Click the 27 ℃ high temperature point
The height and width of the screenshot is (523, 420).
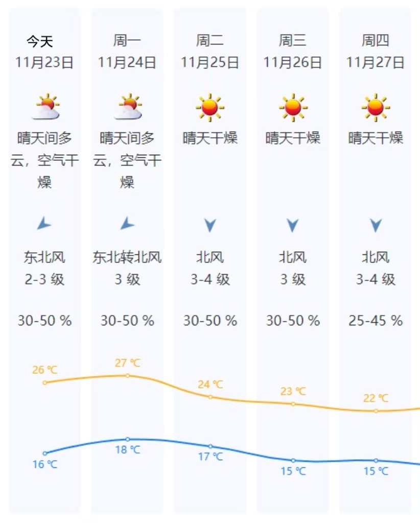pos(128,375)
